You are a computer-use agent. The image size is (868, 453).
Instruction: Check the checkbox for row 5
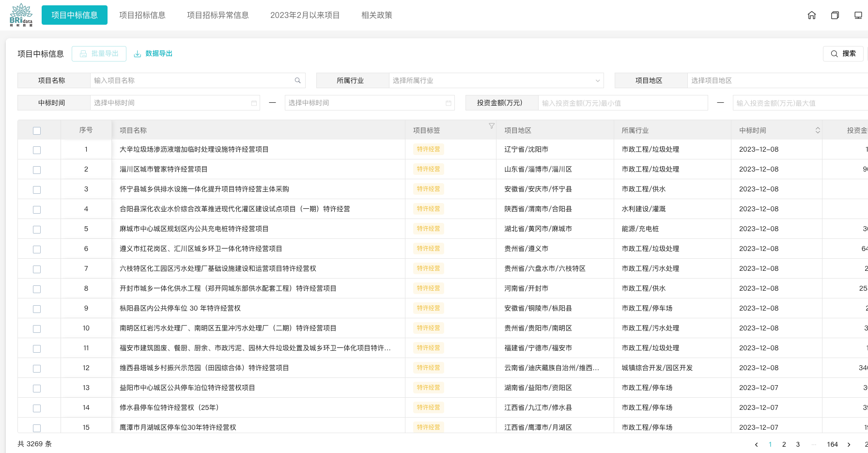click(37, 230)
